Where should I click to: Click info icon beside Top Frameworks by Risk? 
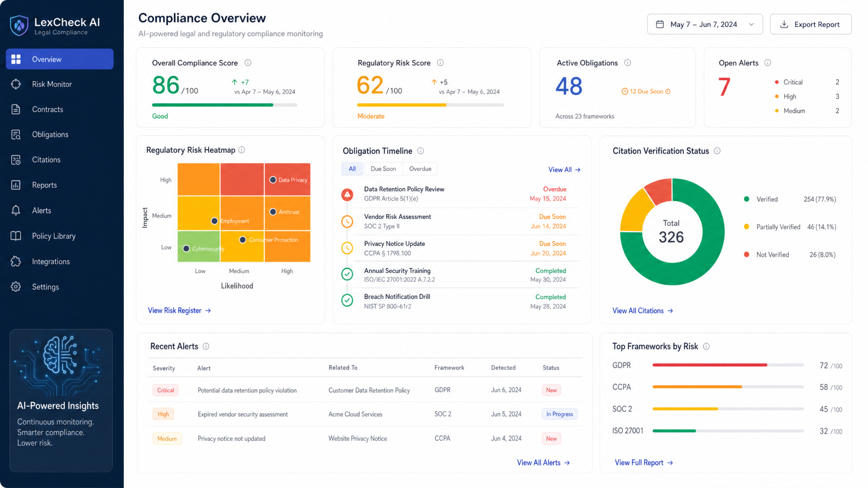706,347
